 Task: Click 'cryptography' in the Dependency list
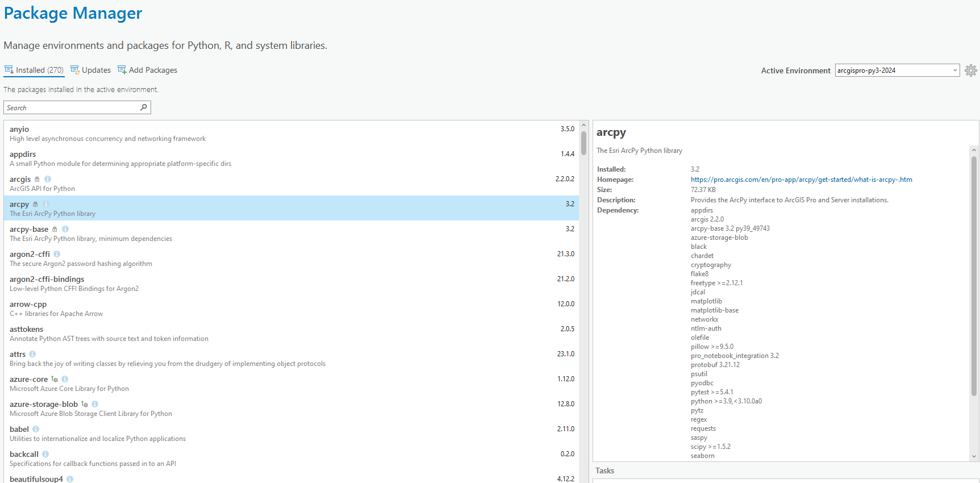coord(711,265)
